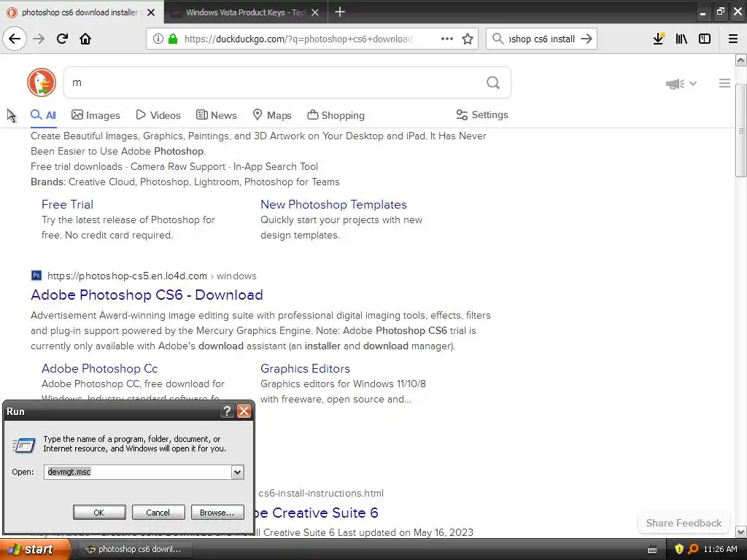Click the Ps favicon beside lo4d result
The image size is (747, 560).
coord(36,275)
